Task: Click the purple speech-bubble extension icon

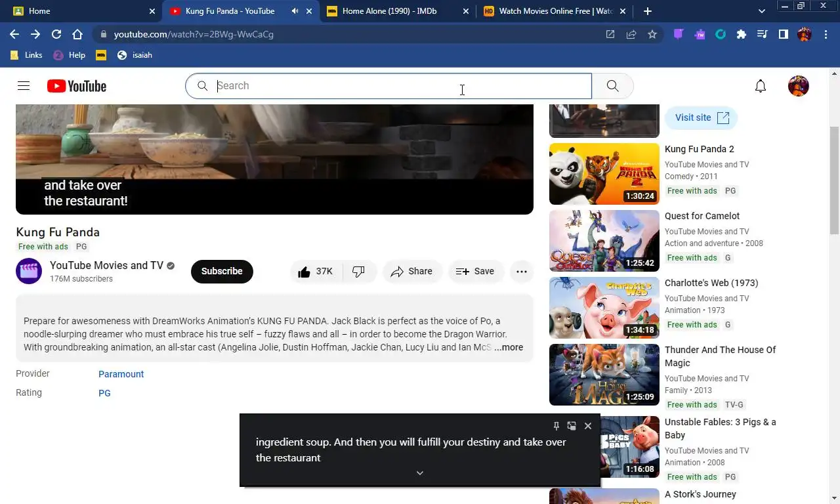Action: [679, 34]
